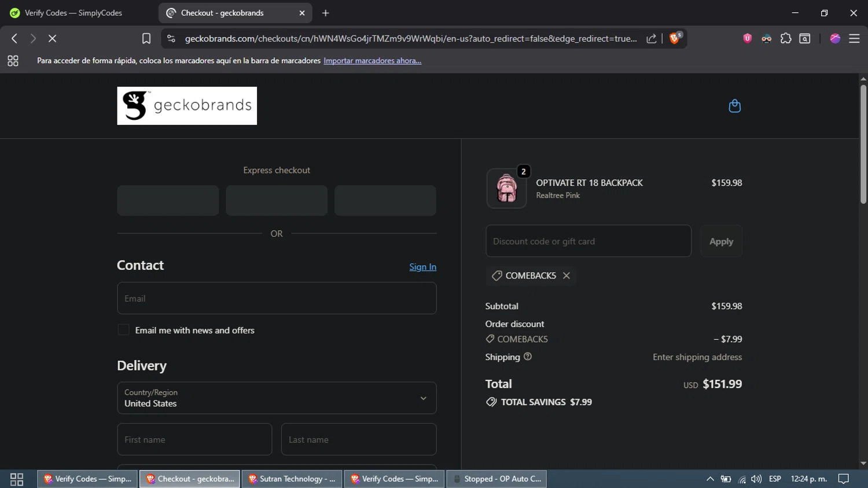
Task: Click the backpack product thumbnail
Action: click(506, 189)
